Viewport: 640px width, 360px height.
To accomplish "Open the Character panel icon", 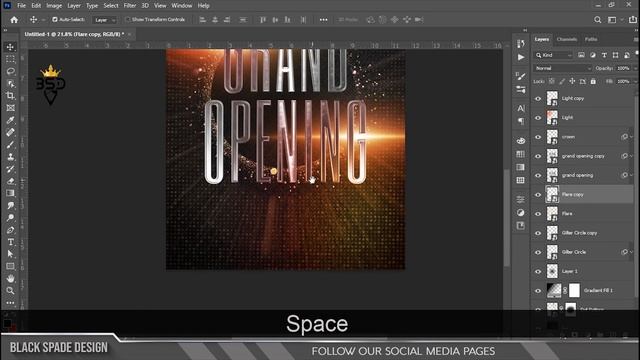I will [x=521, y=108].
